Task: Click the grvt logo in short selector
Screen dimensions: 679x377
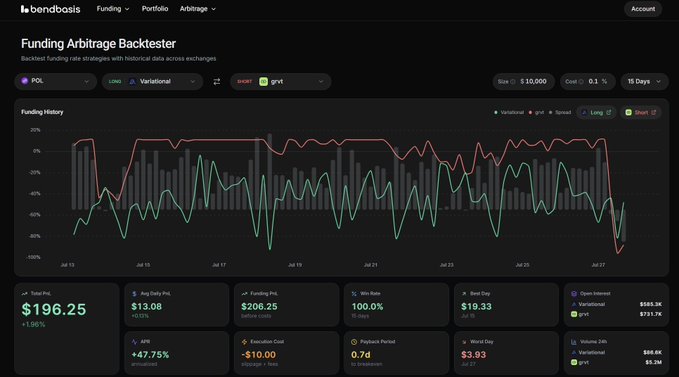Action: pyautogui.click(x=263, y=81)
